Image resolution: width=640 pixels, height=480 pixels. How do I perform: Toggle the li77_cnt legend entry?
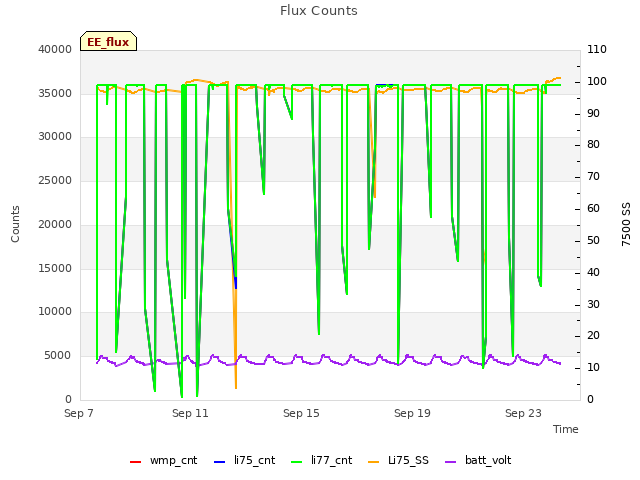pyautogui.click(x=321, y=460)
